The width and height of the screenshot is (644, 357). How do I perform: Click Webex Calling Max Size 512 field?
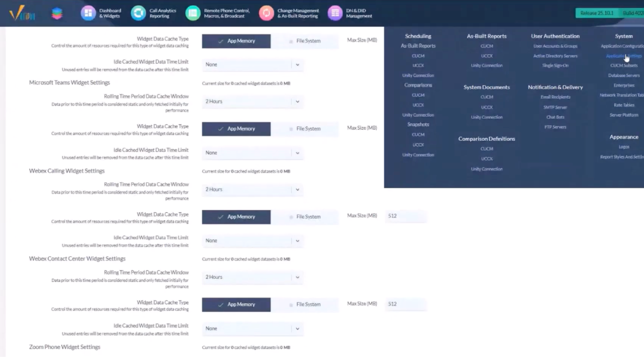(x=405, y=216)
